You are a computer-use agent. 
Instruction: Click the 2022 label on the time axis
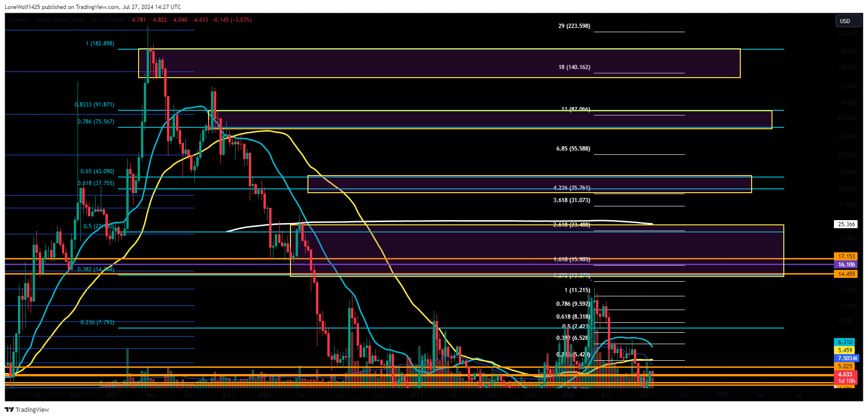click(x=264, y=395)
